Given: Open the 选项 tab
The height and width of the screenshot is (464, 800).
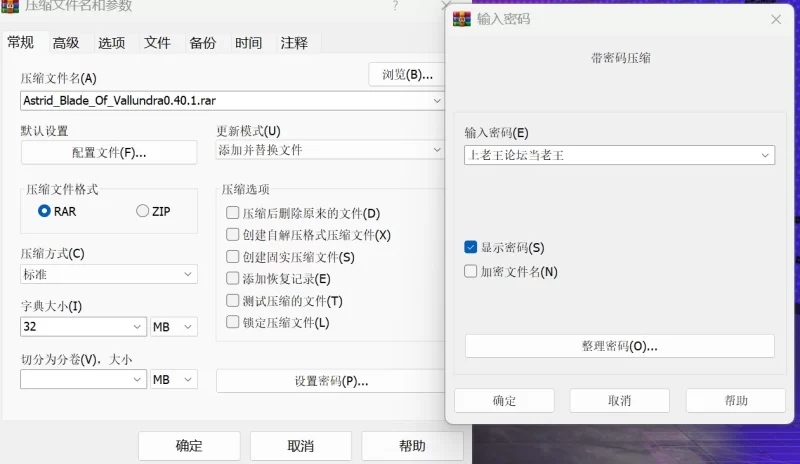Looking at the screenshot, I should coord(112,43).
